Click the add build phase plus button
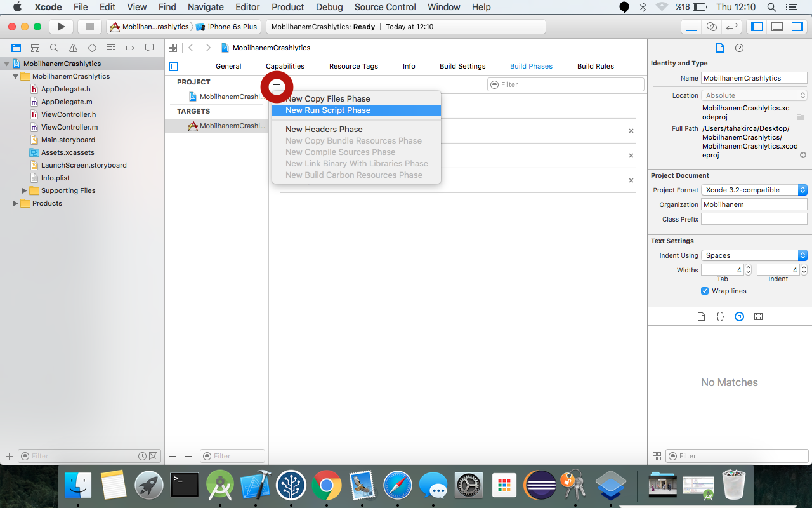 [x=277, y=85]
